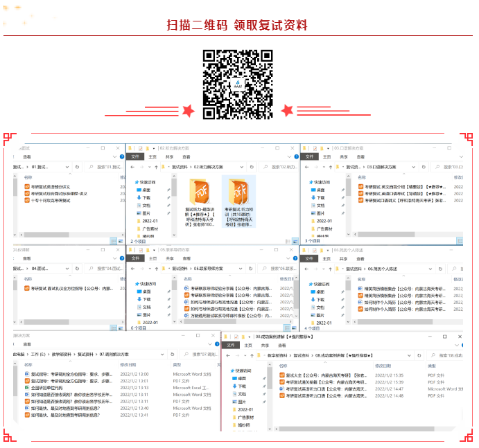The width and height of the screenshot is (479, 448).
Task: Open the address bar dropdown in the 02.听力解决方案 window
Action: pyautogui.click(x=242, y=167)
